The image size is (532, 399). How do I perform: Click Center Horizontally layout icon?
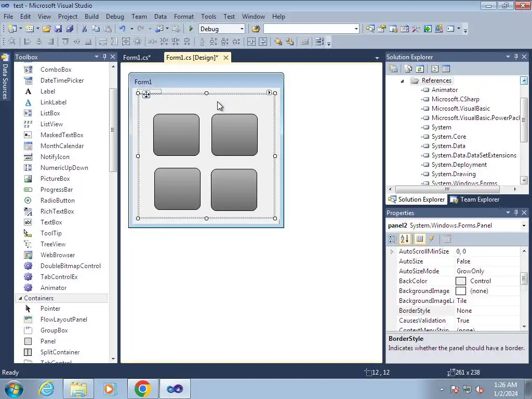click(251, 42)
